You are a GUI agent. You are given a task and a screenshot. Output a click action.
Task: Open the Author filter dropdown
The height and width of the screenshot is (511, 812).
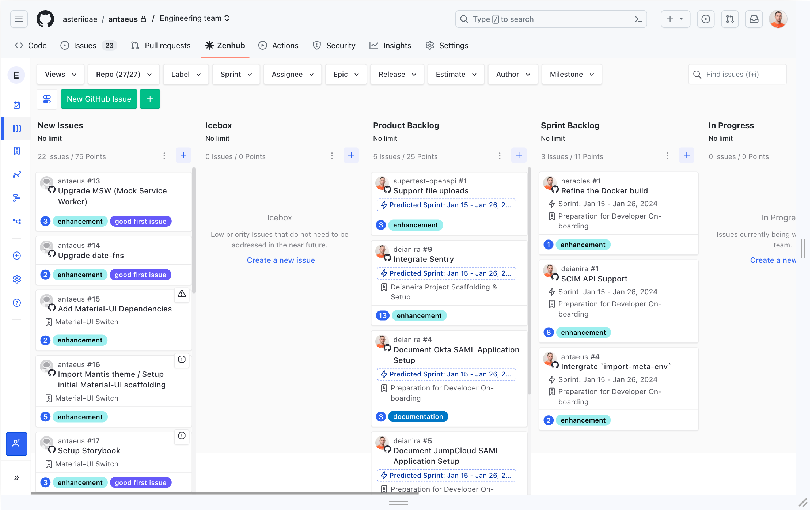pyautogui.click(x=513, y=75)
